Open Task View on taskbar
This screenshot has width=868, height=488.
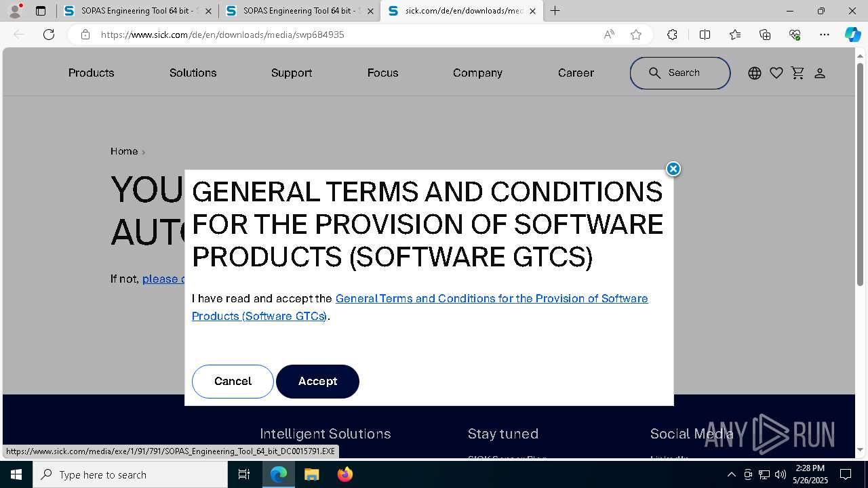coord(244,474)
